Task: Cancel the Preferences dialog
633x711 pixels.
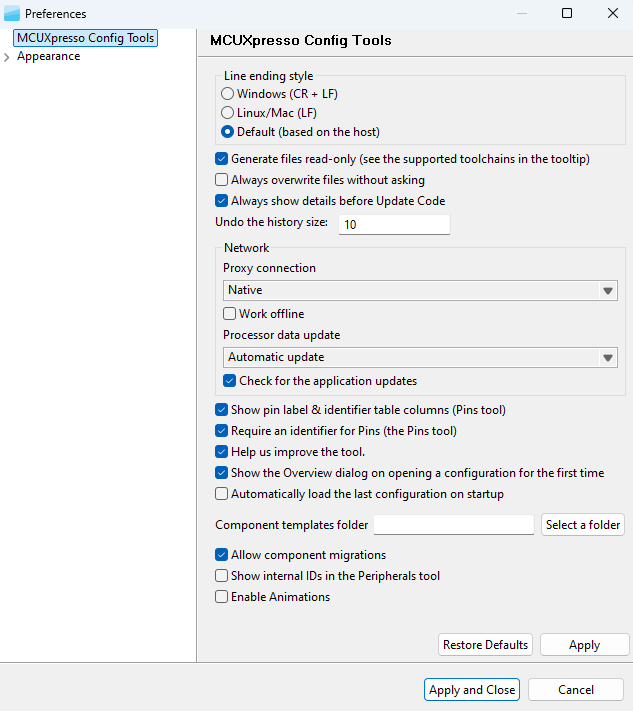Action: [576, 690]
